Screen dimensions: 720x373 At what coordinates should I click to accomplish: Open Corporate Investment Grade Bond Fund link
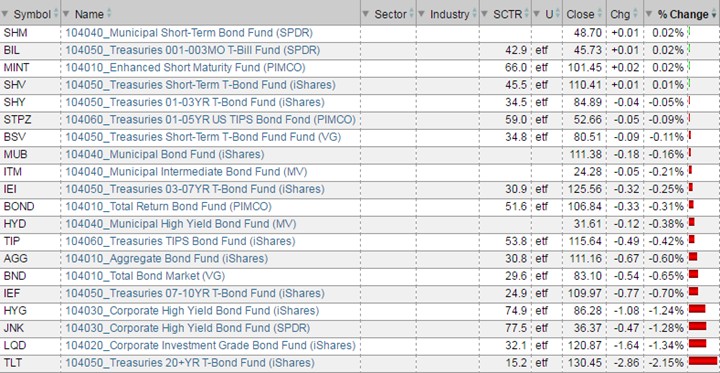point(210,345)
